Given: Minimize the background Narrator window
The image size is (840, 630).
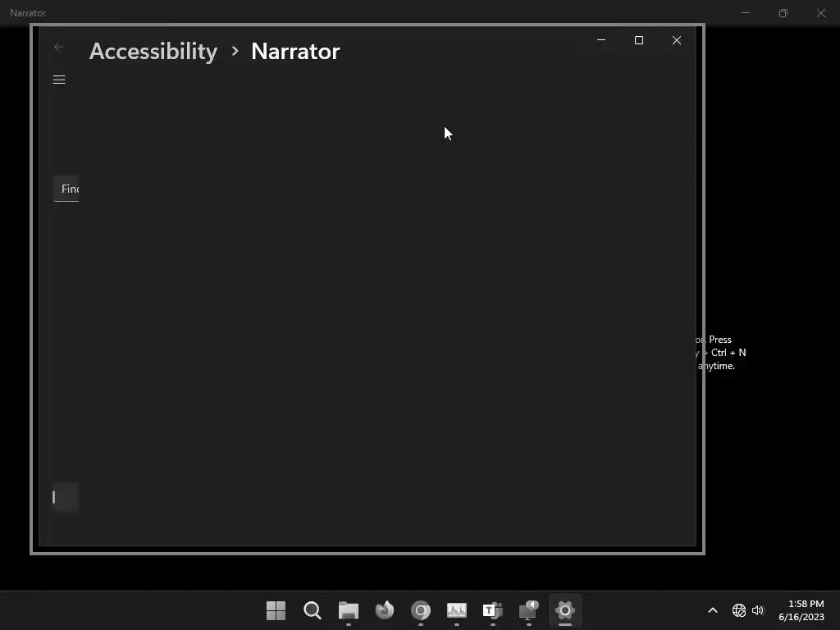Looking at the screenshot, I should click(745, 13).
